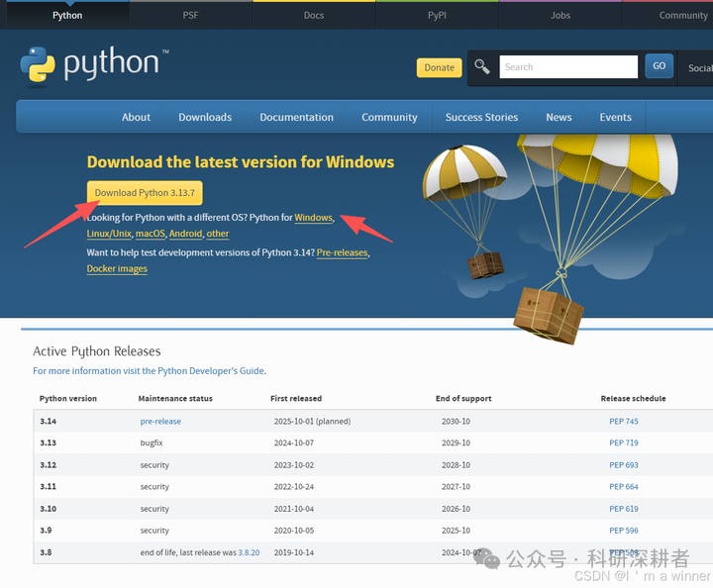This screenshot has width=713, height=588.
Task: Open PEP 745 release schedule link
Action: tap(624, 422)
